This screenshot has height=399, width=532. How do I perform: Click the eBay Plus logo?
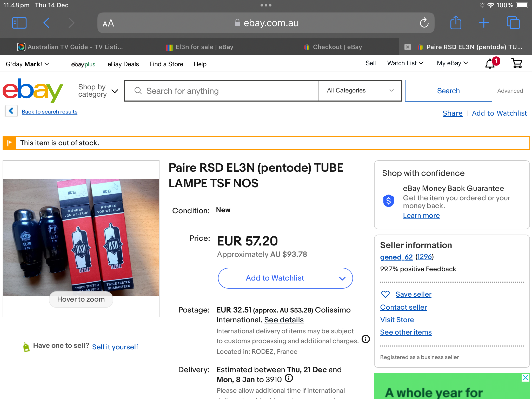click(83, 64)
